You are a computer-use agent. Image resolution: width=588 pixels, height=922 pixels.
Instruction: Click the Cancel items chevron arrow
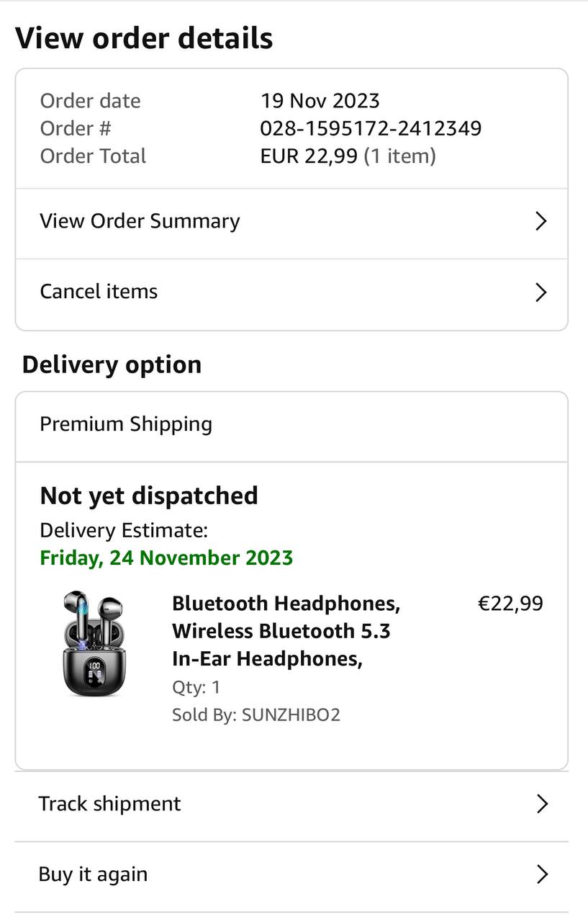pyautogui.click(x=541, y=292)
